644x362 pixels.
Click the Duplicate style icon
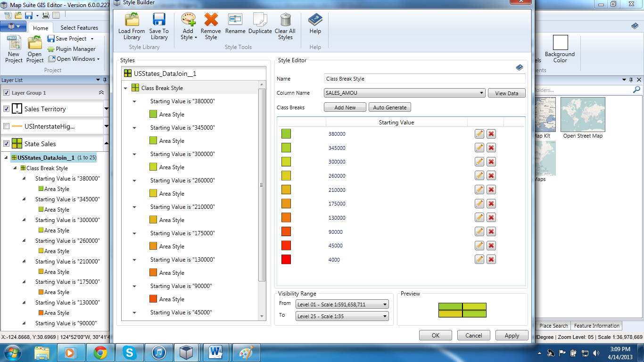(x=260, y=20)
